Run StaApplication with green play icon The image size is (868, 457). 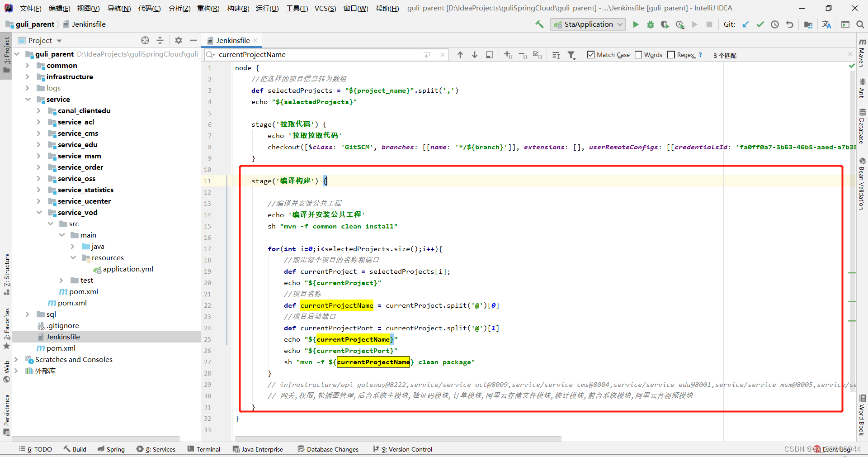(636, 24)
